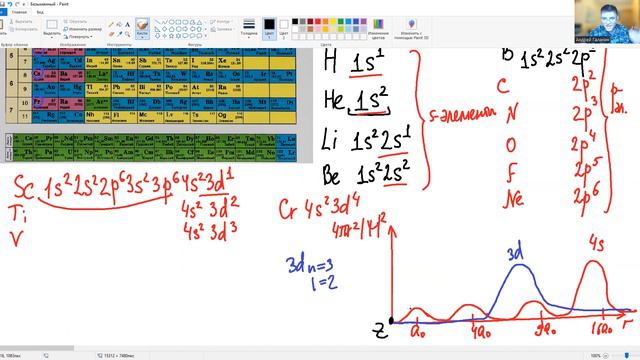Click the Save icon in the title bar

point(2,4)
